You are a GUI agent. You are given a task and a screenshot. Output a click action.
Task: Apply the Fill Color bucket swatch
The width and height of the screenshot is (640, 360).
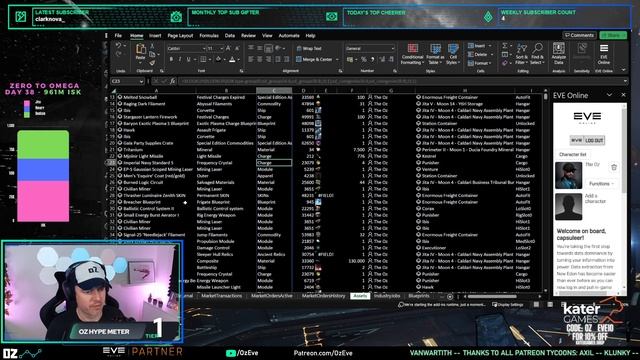[218, 60]
